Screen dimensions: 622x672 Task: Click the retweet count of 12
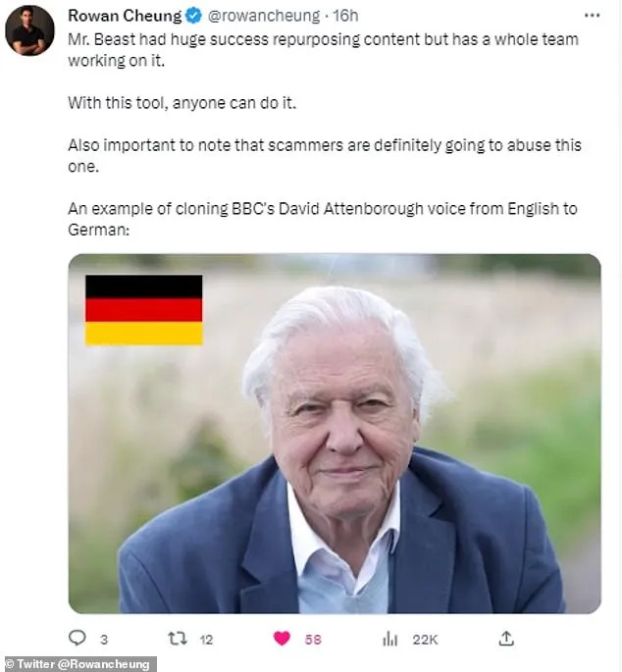pyautogui.click(x=206, y=640)
